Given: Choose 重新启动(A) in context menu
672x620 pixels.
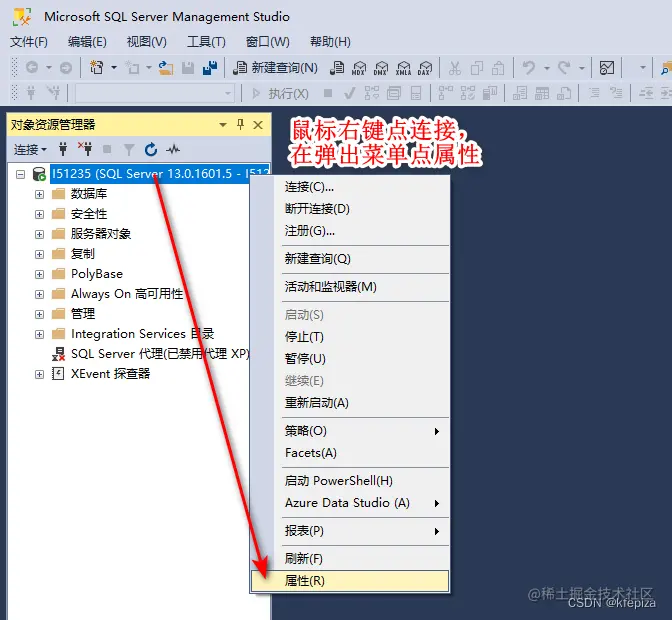Looking at the screenshot, I should [x=350, y=403].
